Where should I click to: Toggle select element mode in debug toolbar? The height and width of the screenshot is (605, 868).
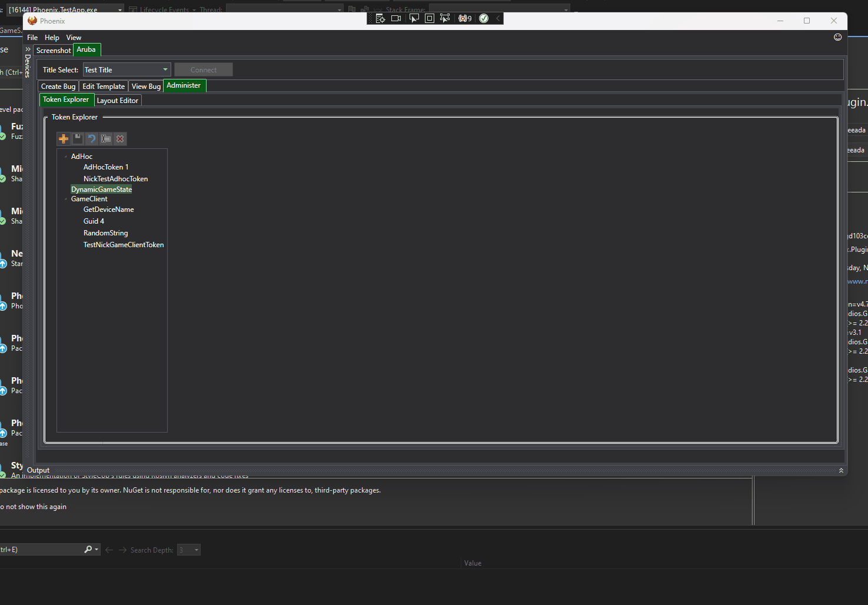[414, 18]
